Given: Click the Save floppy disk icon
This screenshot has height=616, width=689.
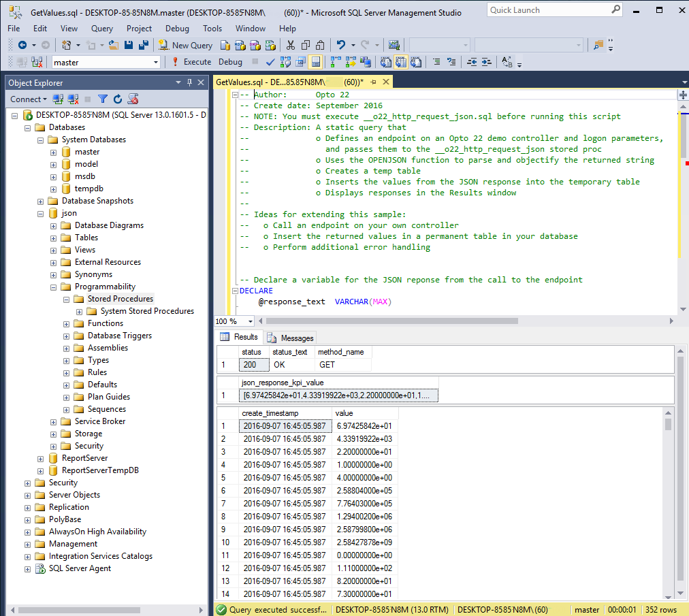Looking at the screenshot, I should [129, 45].
